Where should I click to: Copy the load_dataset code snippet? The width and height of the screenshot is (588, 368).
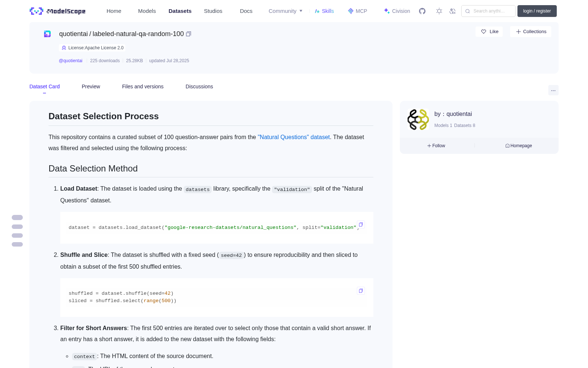click(x=361, y=224)
